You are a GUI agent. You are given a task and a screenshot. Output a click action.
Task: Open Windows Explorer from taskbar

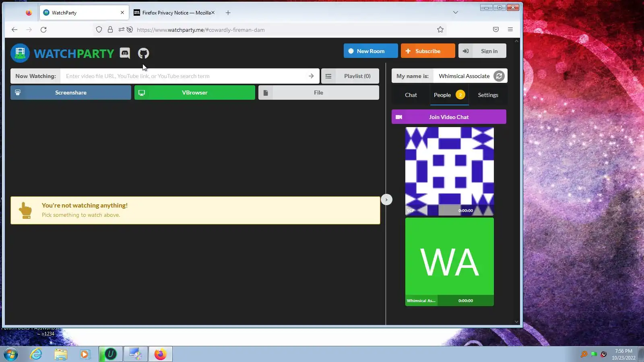point(61,354)
